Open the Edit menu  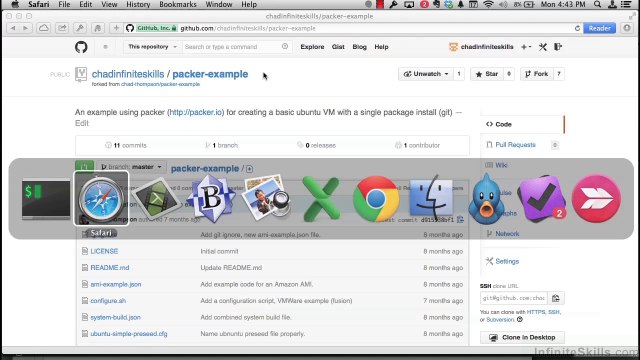(x=85, y=4)
